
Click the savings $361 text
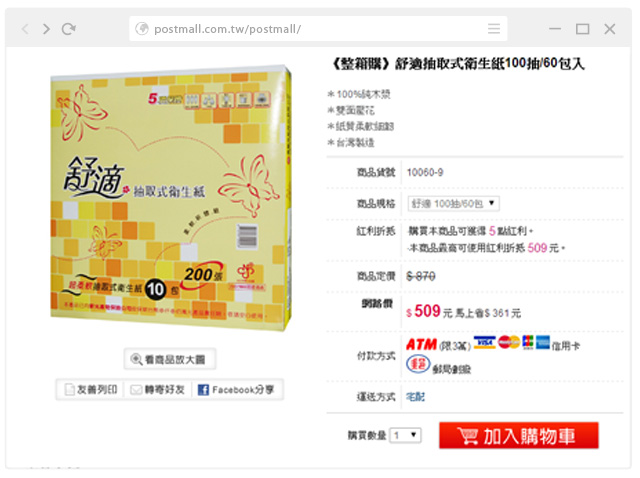tap(488, 313)
